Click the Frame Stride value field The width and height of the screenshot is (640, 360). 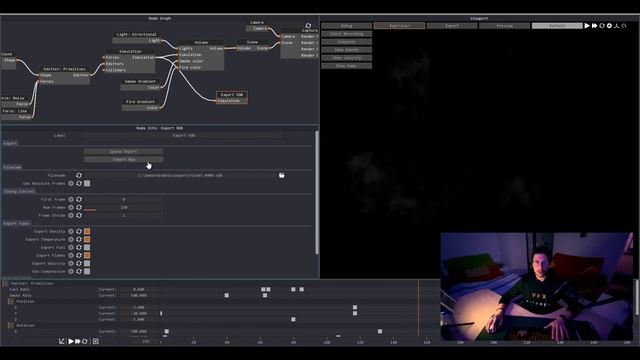[124, 216]
